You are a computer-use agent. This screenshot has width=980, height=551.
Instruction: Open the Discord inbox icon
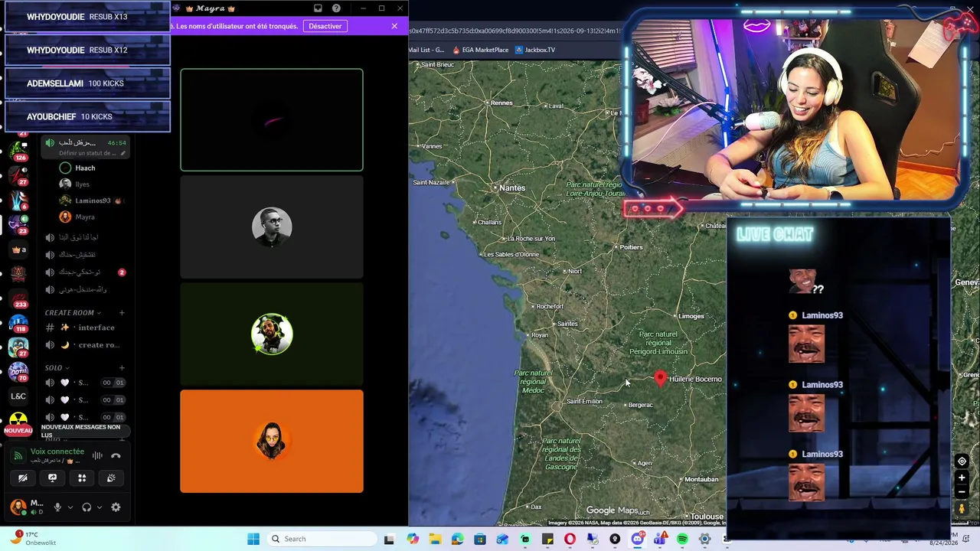tap(318, 8)
